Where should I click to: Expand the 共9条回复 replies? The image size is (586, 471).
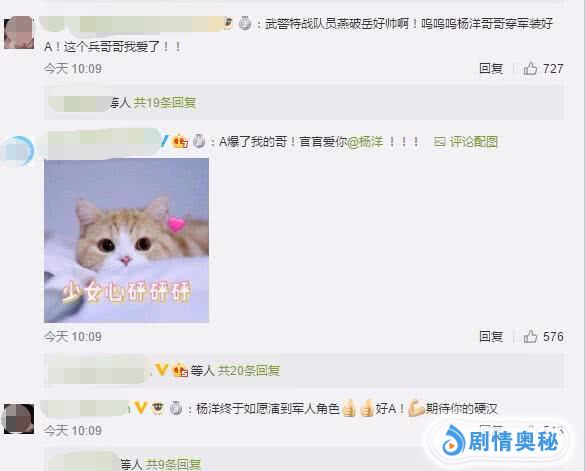[x=173, y=464]
